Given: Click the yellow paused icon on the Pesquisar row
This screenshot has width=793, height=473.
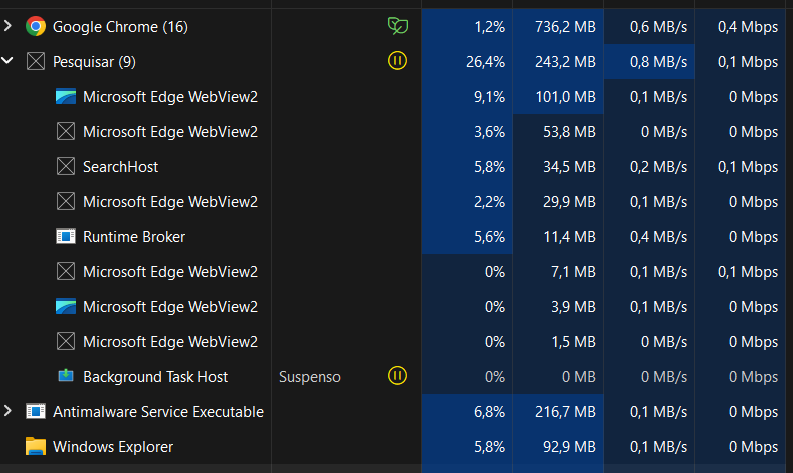Looking at the screenshot, I should pyautogui.click(x=398, y=61).
